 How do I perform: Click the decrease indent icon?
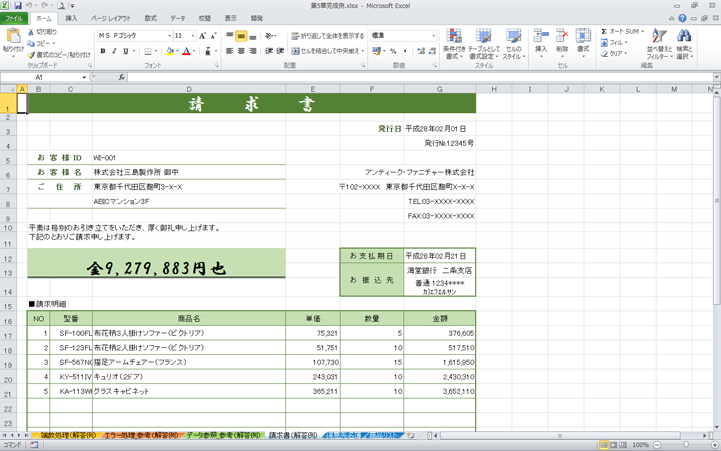(x=269, y=51)
